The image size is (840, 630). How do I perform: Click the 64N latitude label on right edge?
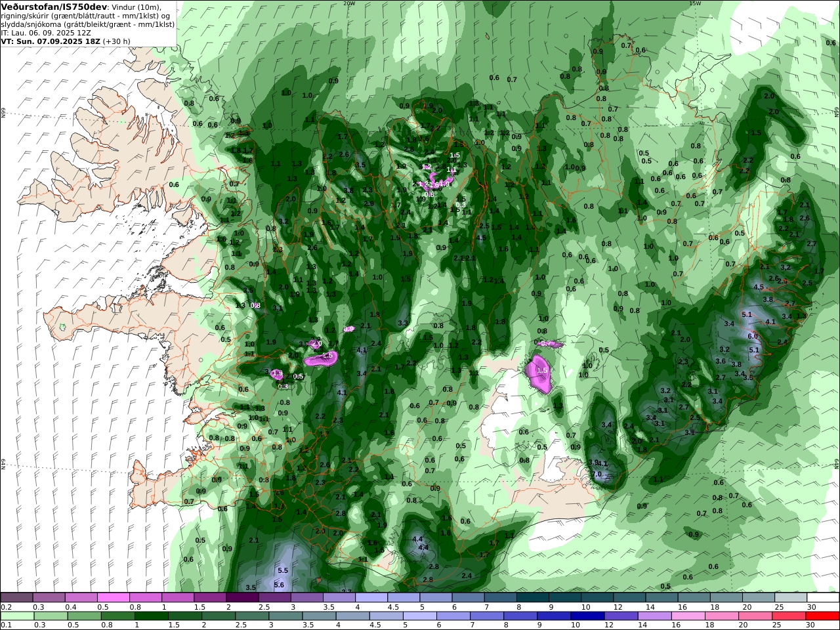pyautogui.click(x=837, y=463)
